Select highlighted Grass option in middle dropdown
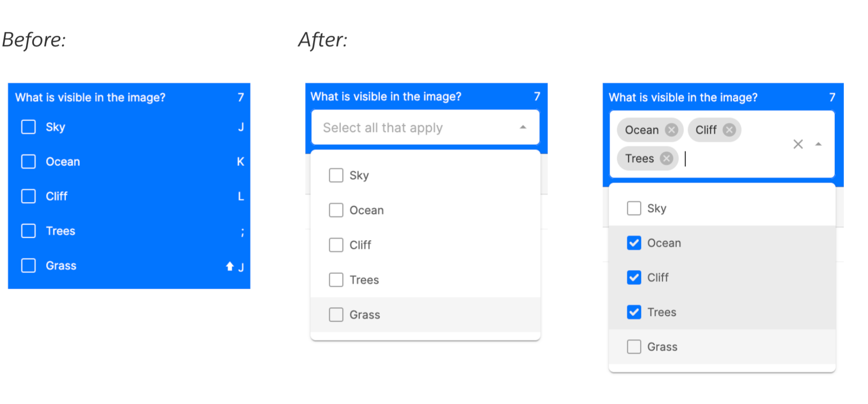The image size is (868, 404). (425, 314)
